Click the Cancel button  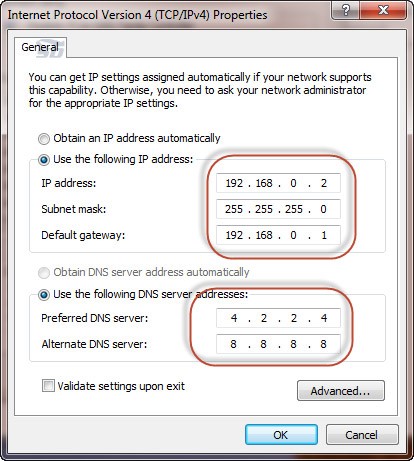pos(362,435)
